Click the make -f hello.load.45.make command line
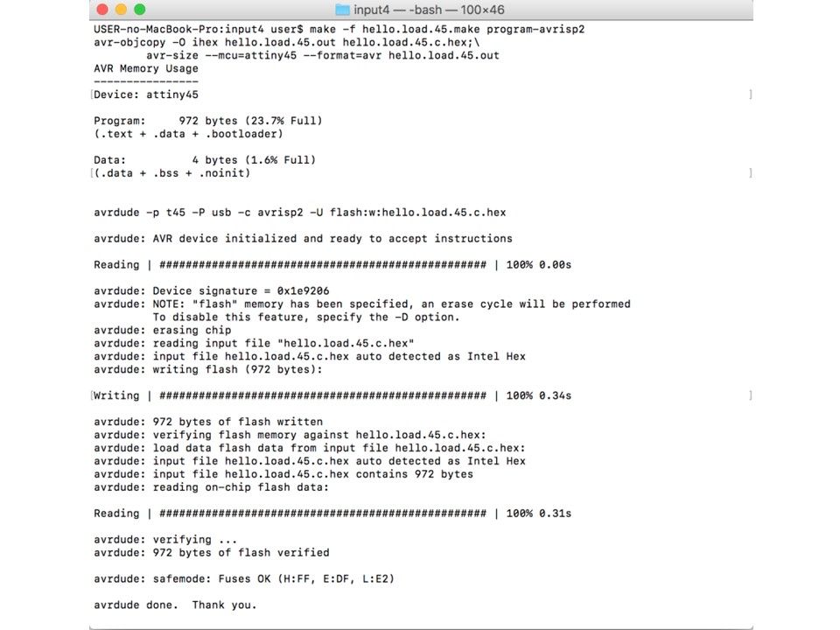The width and height of the screenshot is (840, 630). [x=339, y=29]
